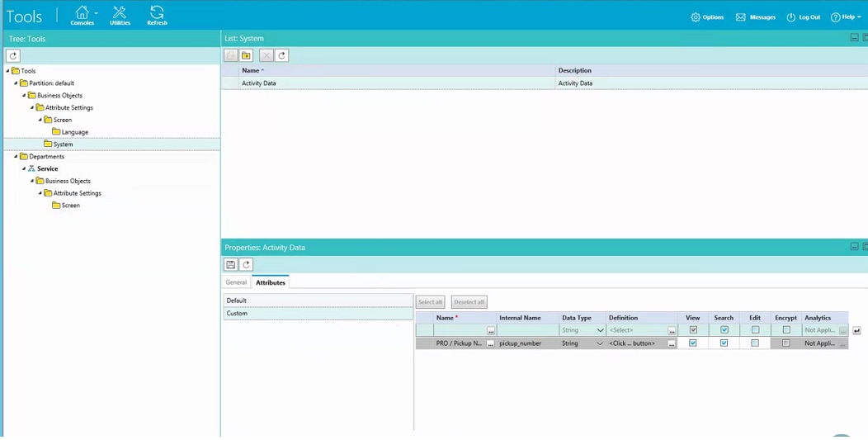
Task: Collapse the Service node arrow
Action: [24, 168]
